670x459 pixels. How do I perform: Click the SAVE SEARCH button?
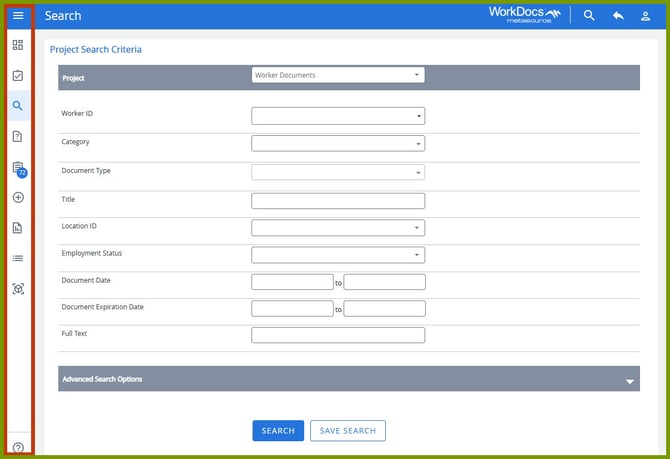pos(347,431)
